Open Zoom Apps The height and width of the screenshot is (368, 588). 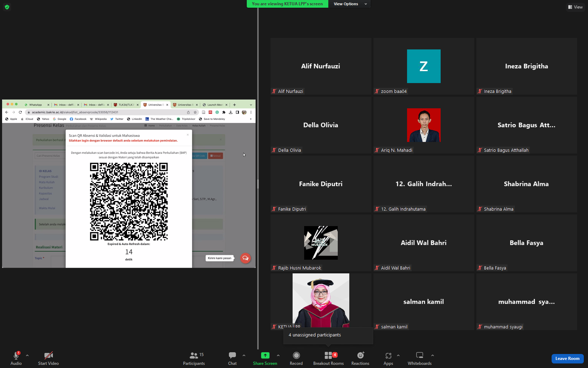tap(388, 359)
